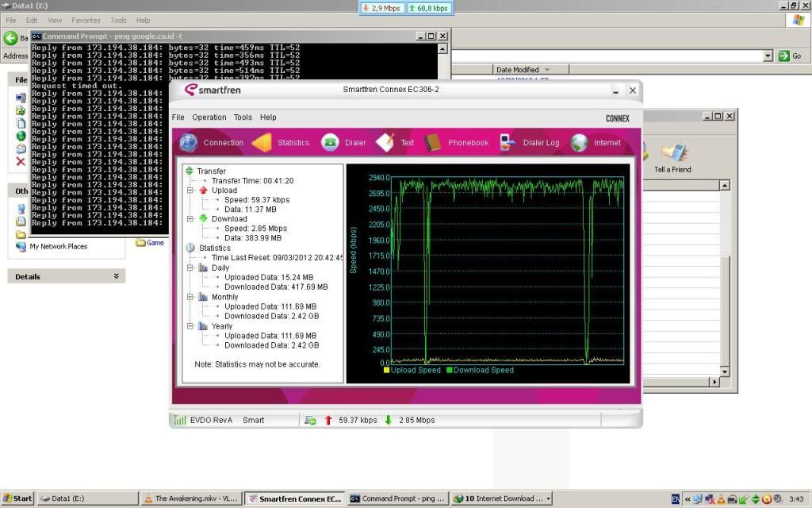Click the Date Modified column header
The width and height of the screenshot is (812, 508).
[530, 70]
